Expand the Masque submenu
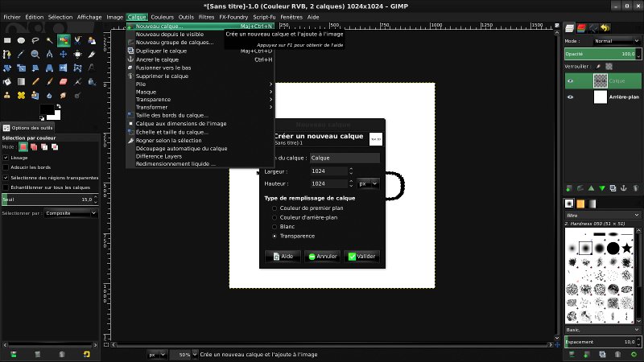This screenshot has height=362, width=644. (200, 92)
